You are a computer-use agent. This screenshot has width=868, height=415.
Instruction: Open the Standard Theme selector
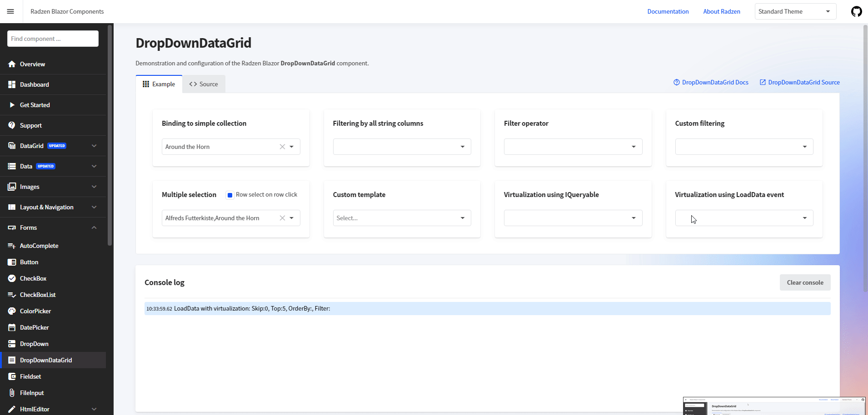point(795,11)
